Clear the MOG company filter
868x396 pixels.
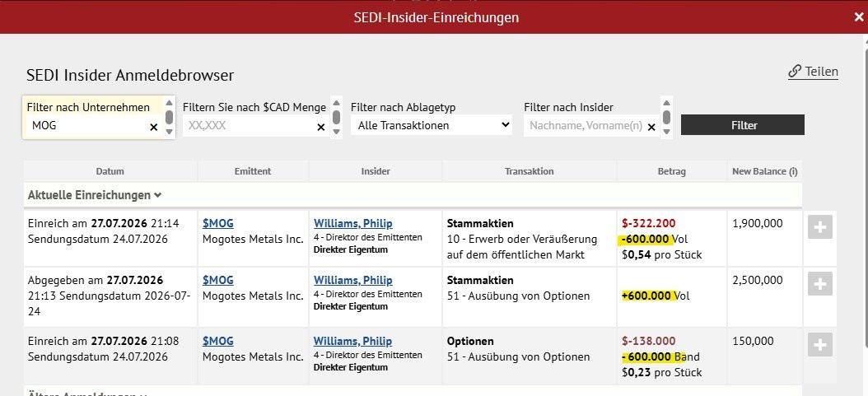[154, 128]
